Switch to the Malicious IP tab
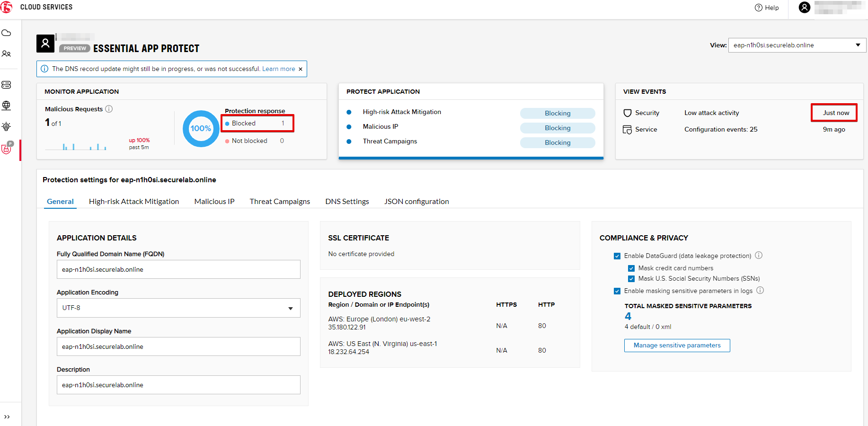Screen dimensions: 868x426 click(x=214, y=202)
